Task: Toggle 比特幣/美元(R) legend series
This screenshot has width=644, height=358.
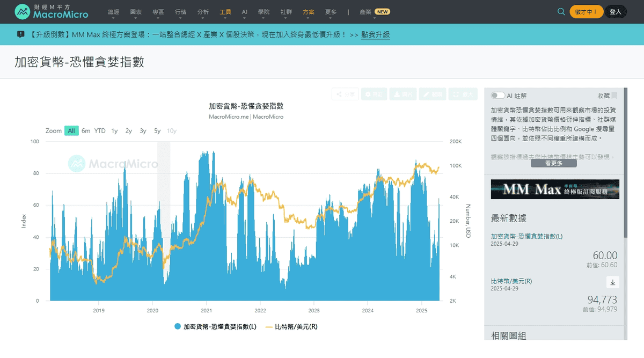Action: point(291,326)
